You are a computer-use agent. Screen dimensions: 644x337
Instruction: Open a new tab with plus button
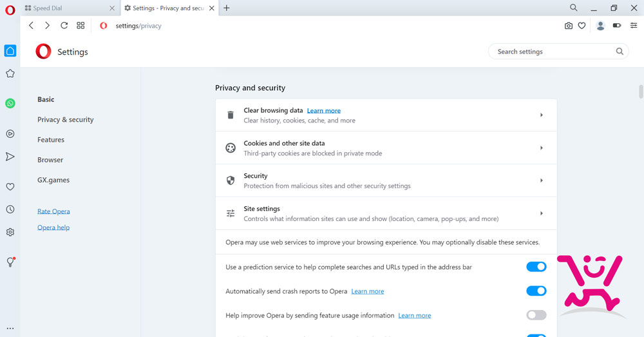pos(227,8)
